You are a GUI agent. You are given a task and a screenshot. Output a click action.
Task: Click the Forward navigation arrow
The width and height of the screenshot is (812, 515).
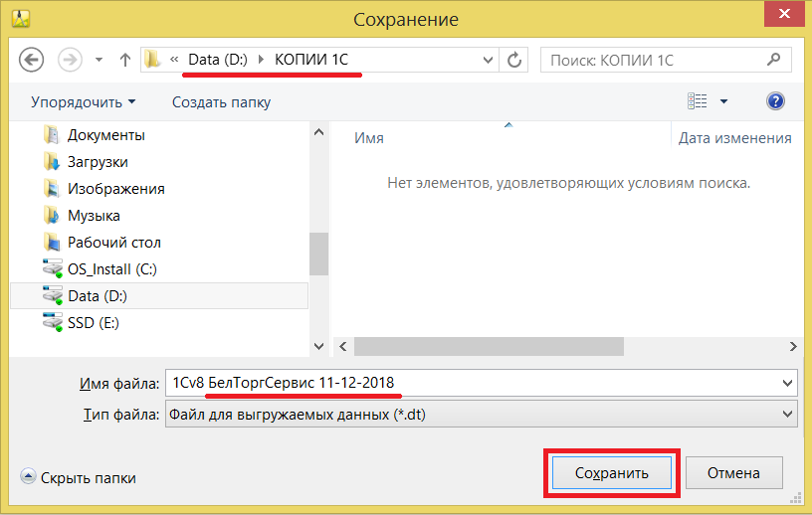click(x=70, y=60)
